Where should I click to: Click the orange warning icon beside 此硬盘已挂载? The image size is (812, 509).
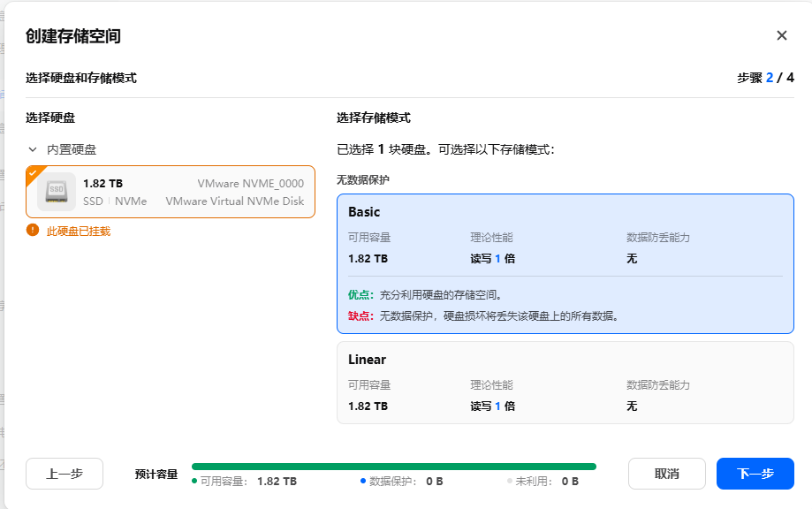[33, 231]
